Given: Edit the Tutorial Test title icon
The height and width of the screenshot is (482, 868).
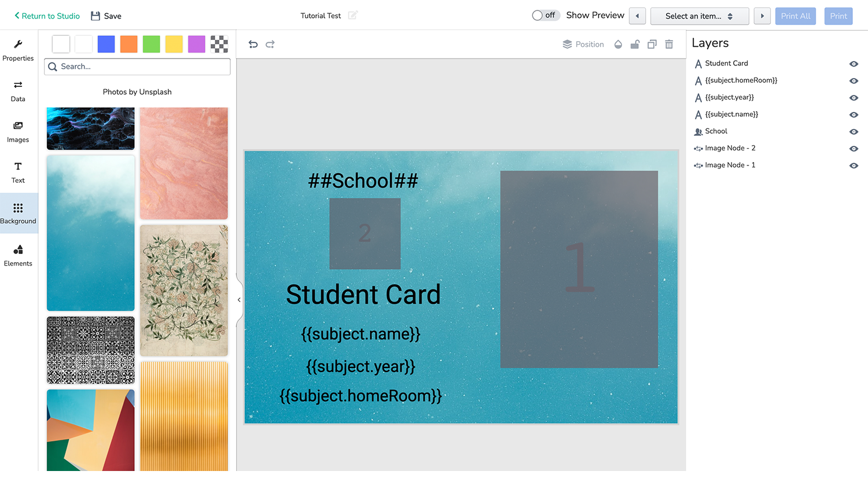Looking at the screenshot, I should [x=353, y=15].
